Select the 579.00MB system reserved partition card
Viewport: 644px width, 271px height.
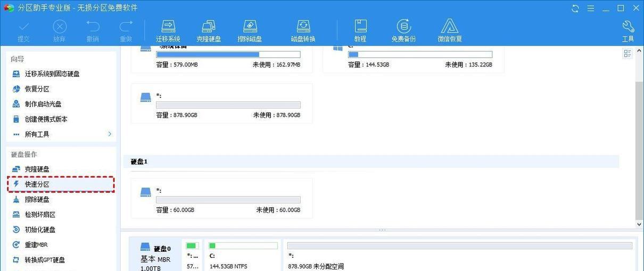[221, 59]
